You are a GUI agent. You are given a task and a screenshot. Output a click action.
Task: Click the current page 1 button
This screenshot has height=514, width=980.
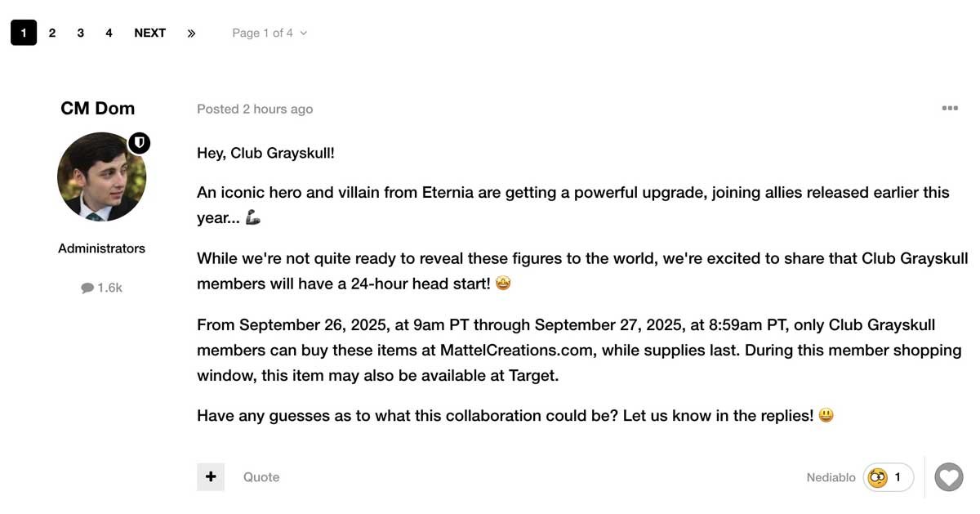tap(24, 33)
